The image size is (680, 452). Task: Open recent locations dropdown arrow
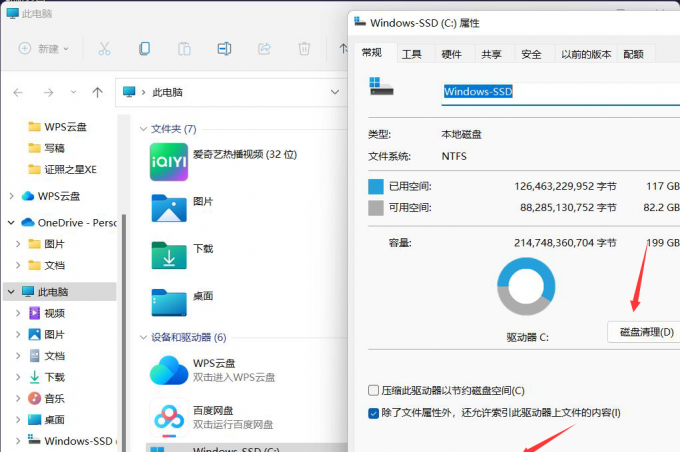coord(73,92)
